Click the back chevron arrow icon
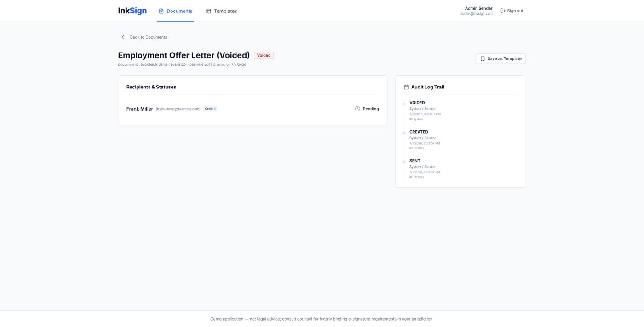Viewport: 644px width, 327px height. [x=123, y=37]
